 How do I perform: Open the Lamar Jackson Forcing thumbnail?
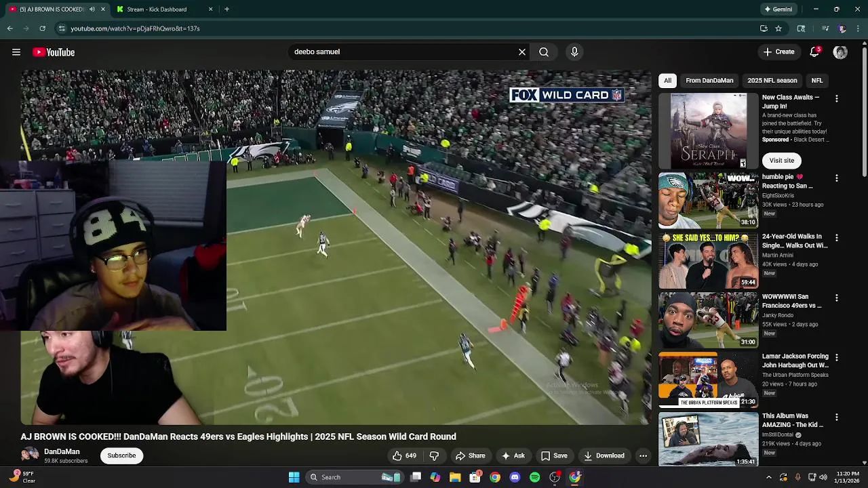(x=709, y=380)
